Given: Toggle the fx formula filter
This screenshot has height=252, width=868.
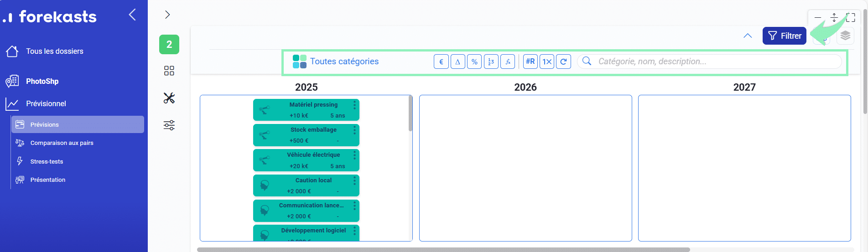Looking at the screenshot, I should coord(508,62).
